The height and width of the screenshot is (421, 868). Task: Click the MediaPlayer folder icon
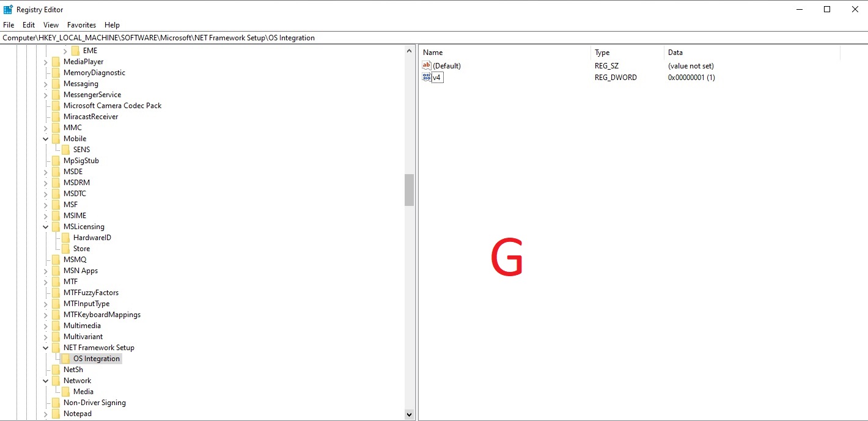click(x=56, y=62)
